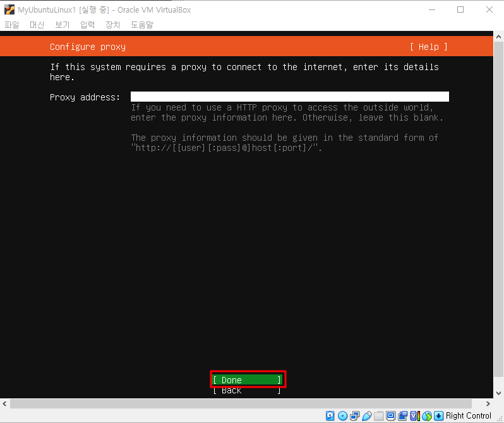Maximize the VirtualBox window

460,9
